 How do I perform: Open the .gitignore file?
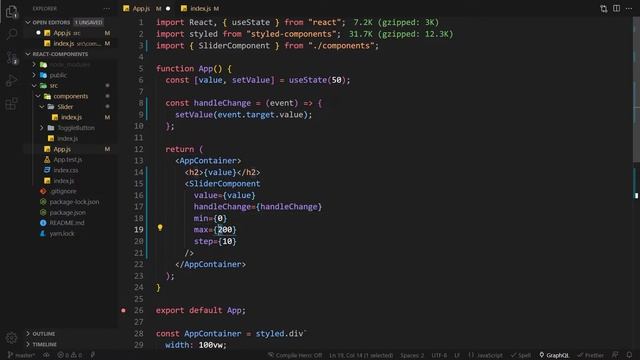click(x=63, y=191)
